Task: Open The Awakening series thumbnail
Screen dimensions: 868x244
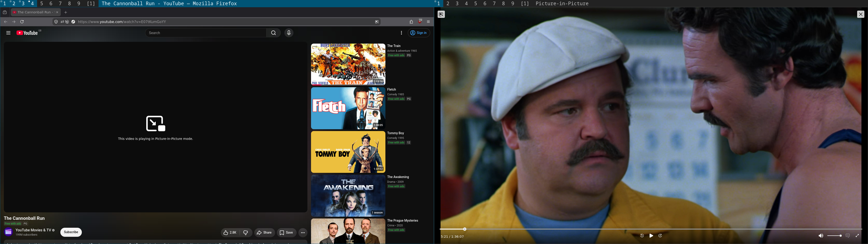Action: (x=348, y=196)
